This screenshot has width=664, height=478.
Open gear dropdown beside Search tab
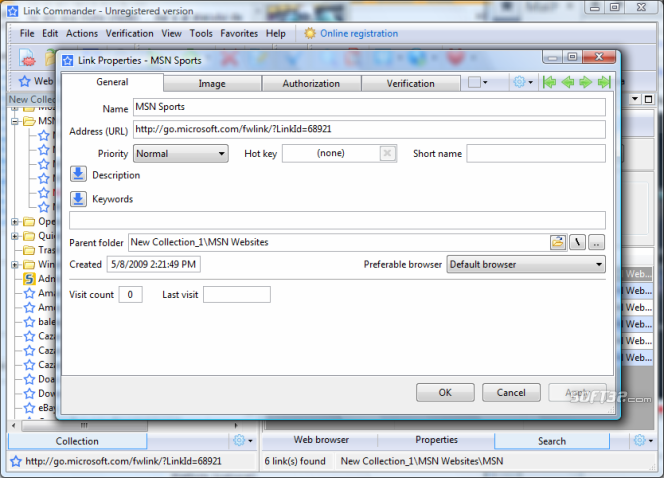tap(643, 440)
